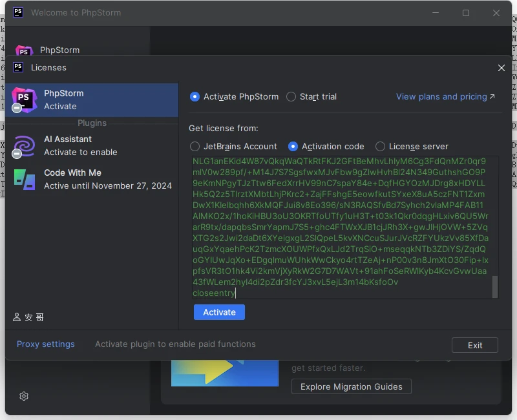Choose License server radio option
The image size is (517, 420).
coord(380,147)
